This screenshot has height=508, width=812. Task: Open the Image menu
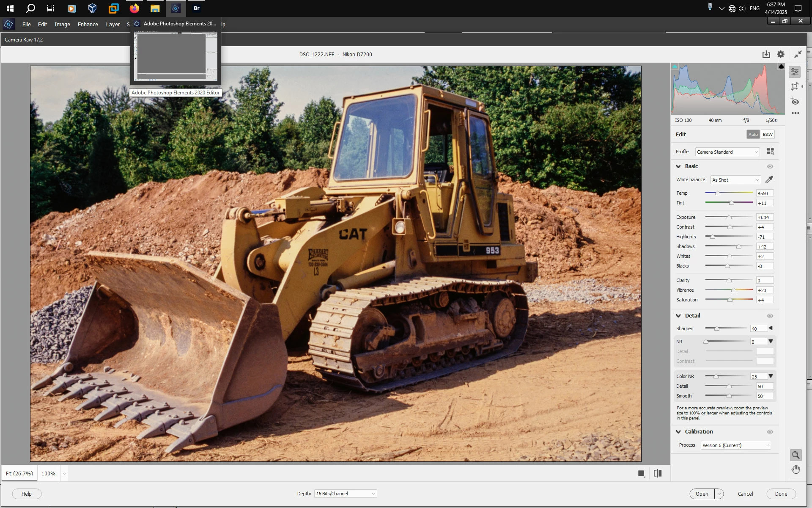click(62, 24)
